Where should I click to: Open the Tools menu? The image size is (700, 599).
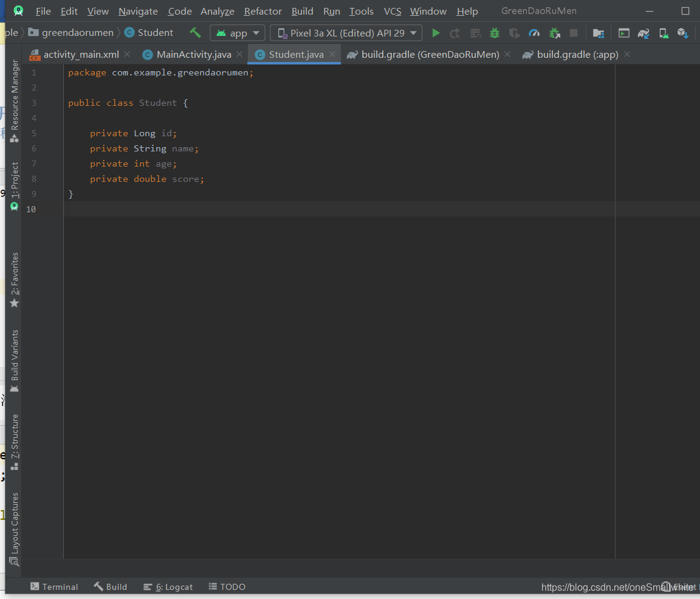361,11
